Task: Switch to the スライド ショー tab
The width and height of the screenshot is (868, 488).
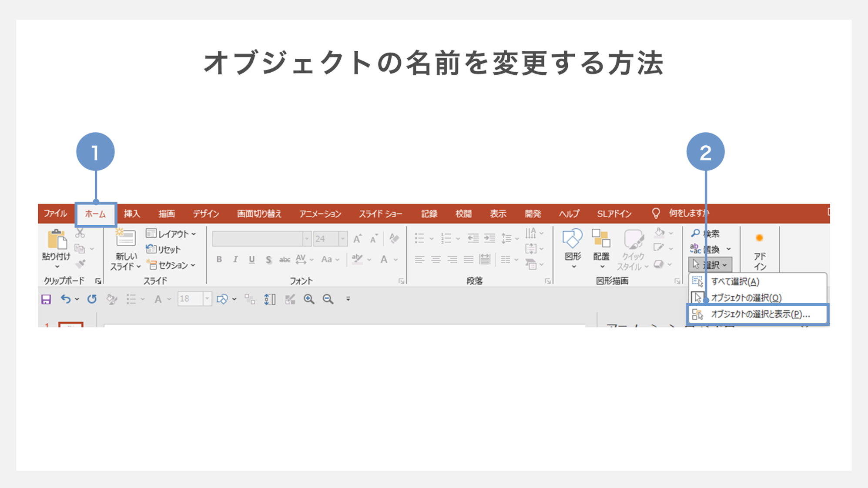Action: pyautogui.click(x=380, y=214)
